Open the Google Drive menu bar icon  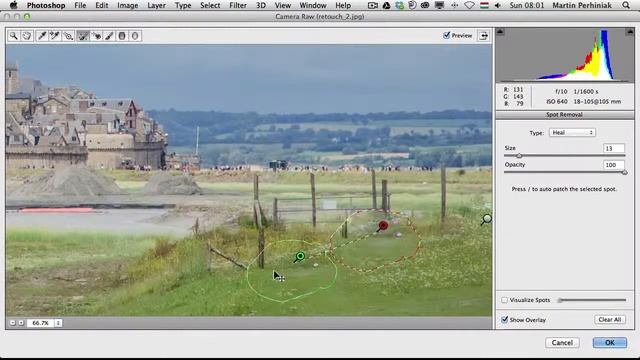[386, 5]
